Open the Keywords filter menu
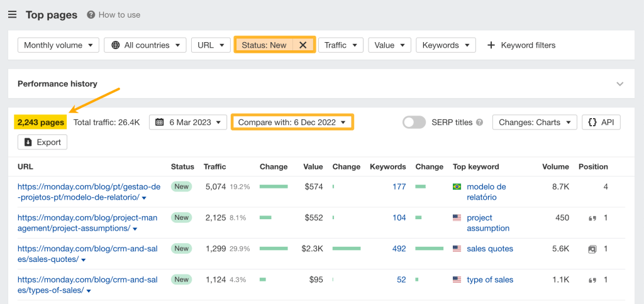Image resolution: width=644 pixels, height=304 pixels. (x=445, y=45)
